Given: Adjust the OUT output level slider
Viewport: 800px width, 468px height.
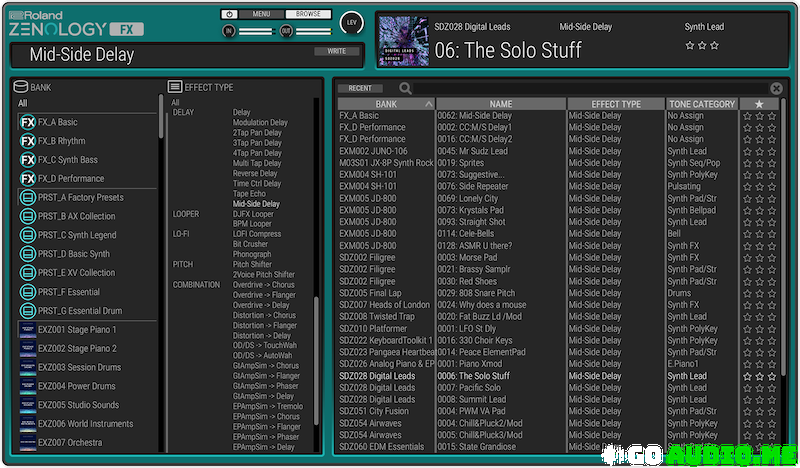Looking at the screenshot, I should (313, 32).
